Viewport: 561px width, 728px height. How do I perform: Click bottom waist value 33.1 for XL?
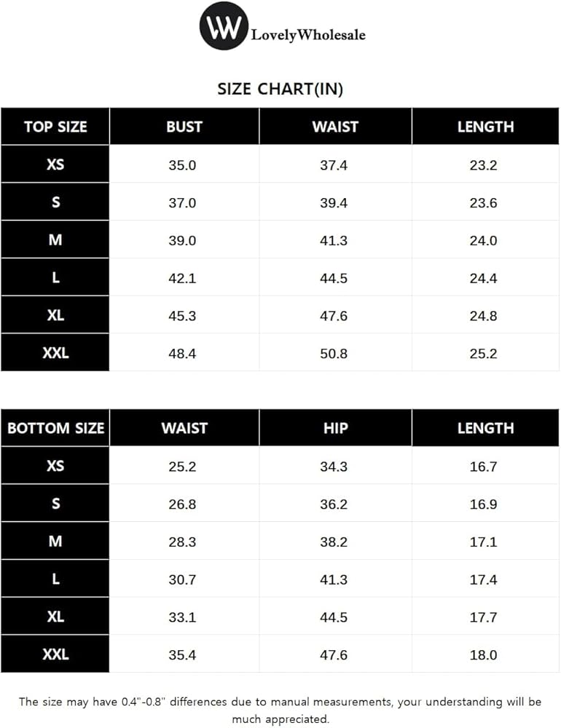(x=182, y=617)
